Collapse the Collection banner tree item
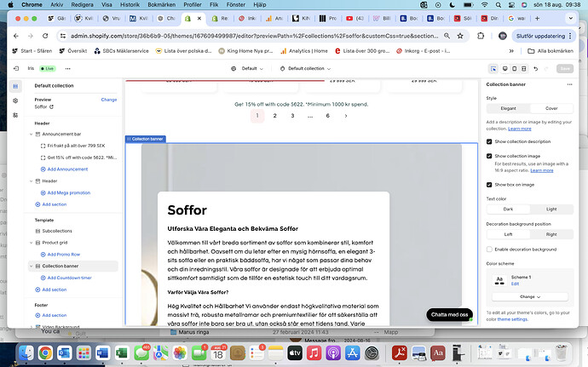This screenshot has height=367, width=588. pyautogui.click(x=32, y=267)
